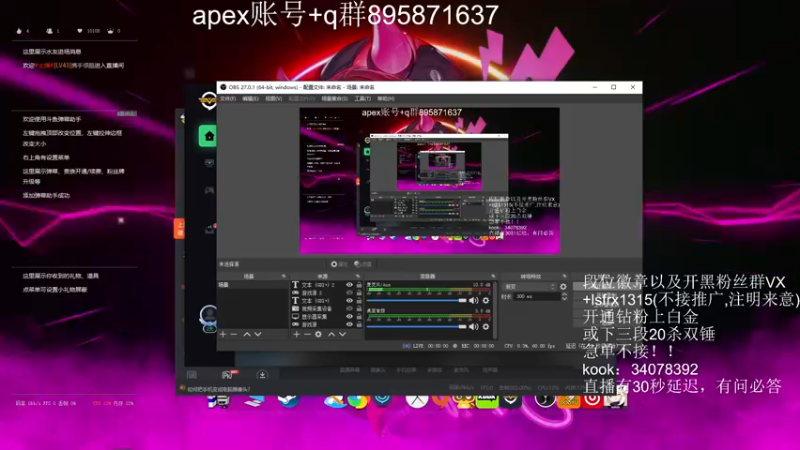This screenshot has width=800, height=450.
Task: Open the File (F) menu in OBS
Action: tap(228, 98)
